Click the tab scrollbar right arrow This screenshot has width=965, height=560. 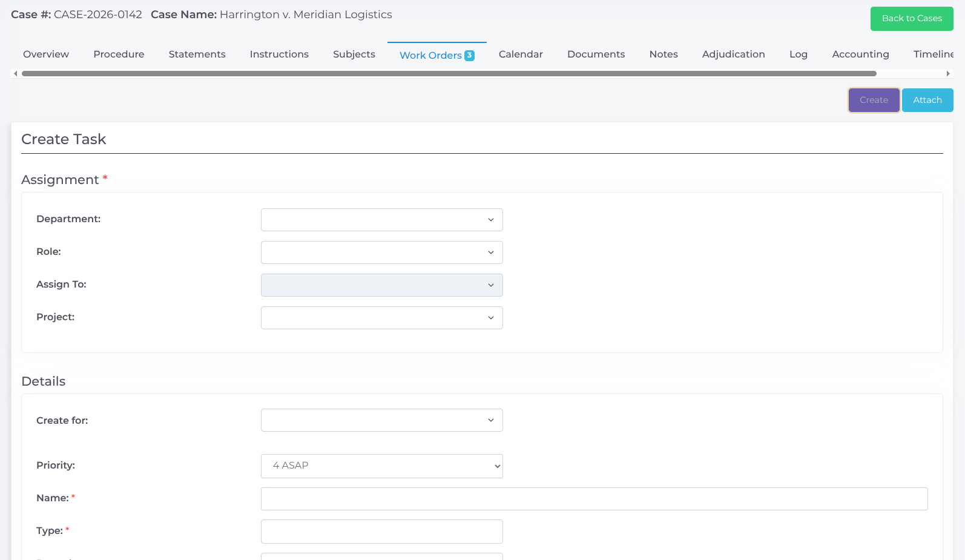tap(948, 74)
